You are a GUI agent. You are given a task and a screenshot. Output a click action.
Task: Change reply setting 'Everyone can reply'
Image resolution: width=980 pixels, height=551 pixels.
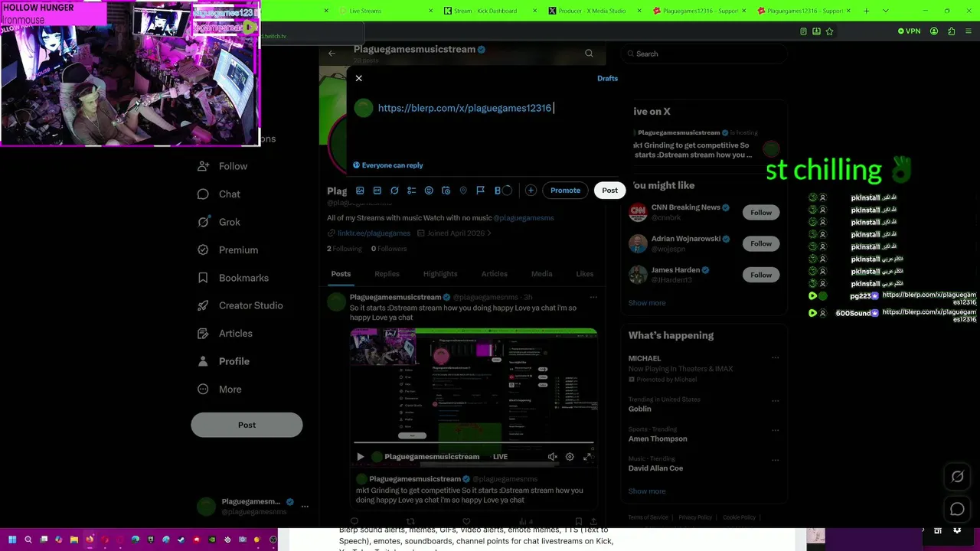tap(388, 165)
